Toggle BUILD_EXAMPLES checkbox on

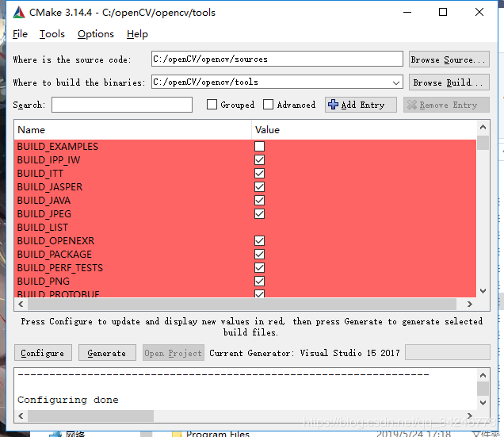pos(259,147)
